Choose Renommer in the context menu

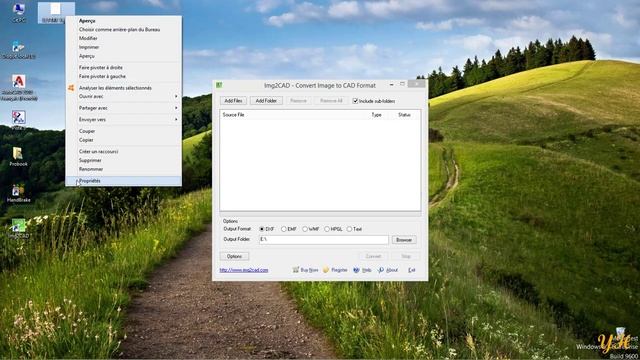point(123,169)
